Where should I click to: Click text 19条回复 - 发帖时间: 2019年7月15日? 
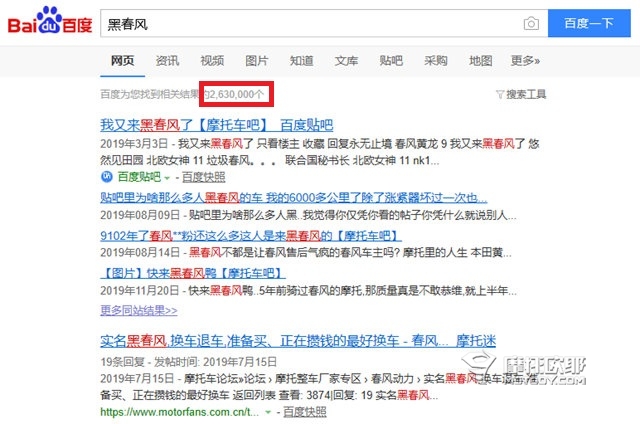189,362
